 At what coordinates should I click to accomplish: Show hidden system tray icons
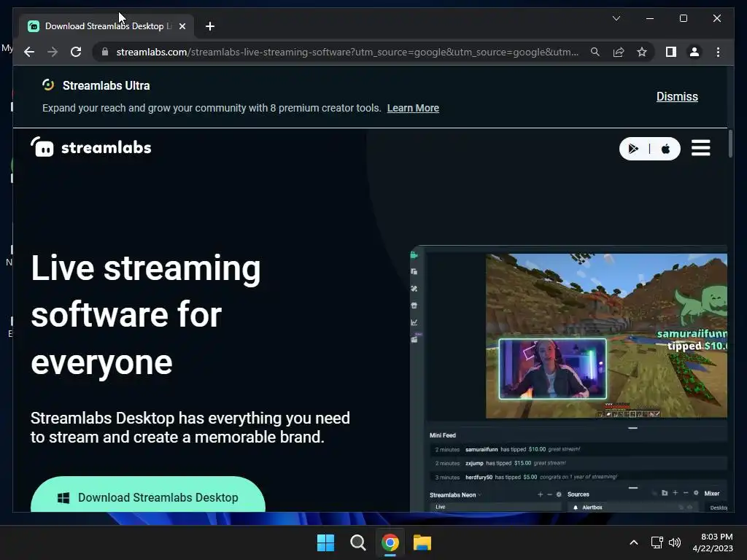pos(634,542)
